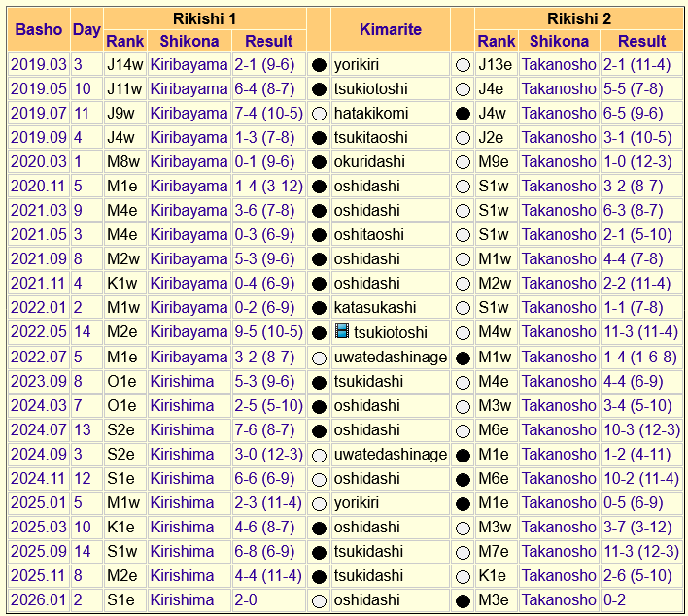Open the video icon next to tsukiotoshi 2022.05
688x616 pixels.
(342, 330)
